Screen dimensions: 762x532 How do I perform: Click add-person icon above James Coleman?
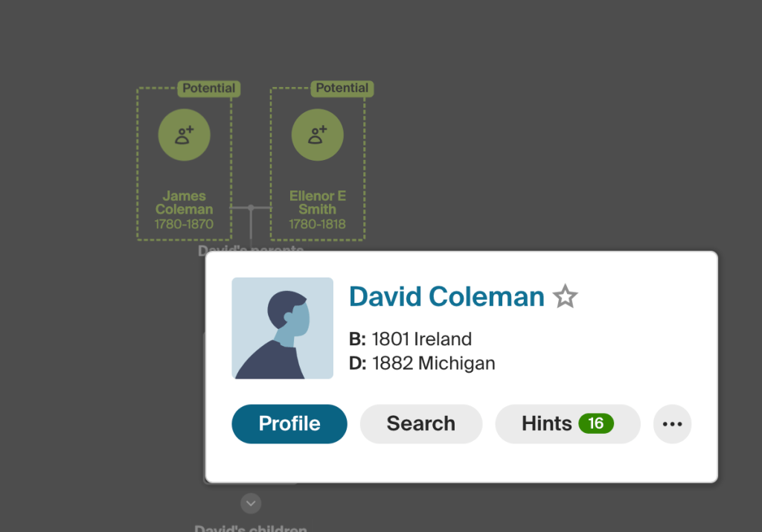(x=184, y=135)
